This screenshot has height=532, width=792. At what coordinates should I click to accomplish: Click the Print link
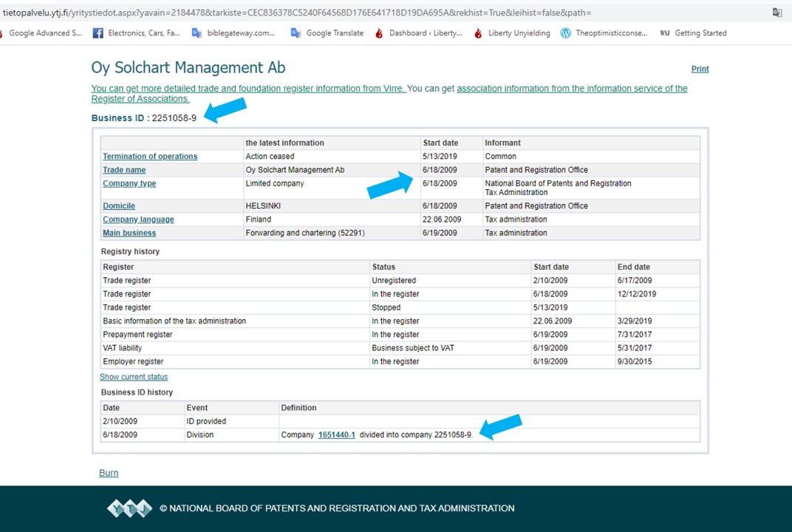tap(700, 69)
